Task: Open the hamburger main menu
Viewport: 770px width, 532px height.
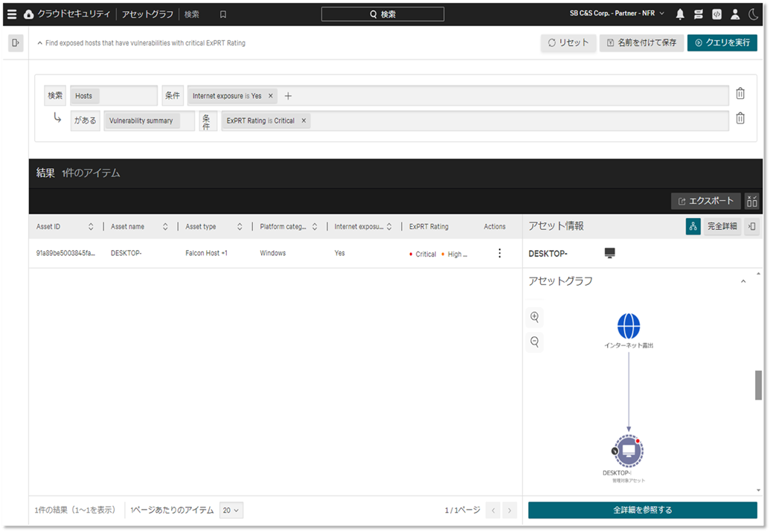Action: [12, 14]
